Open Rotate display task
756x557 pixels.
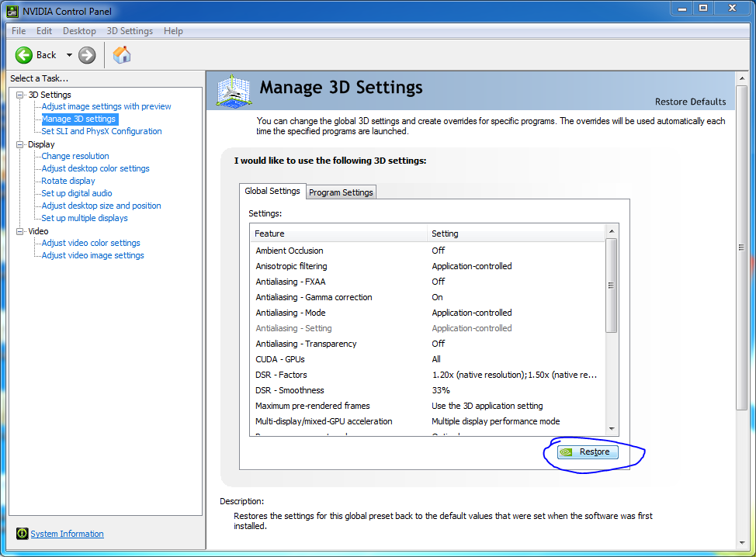(68, 182)
